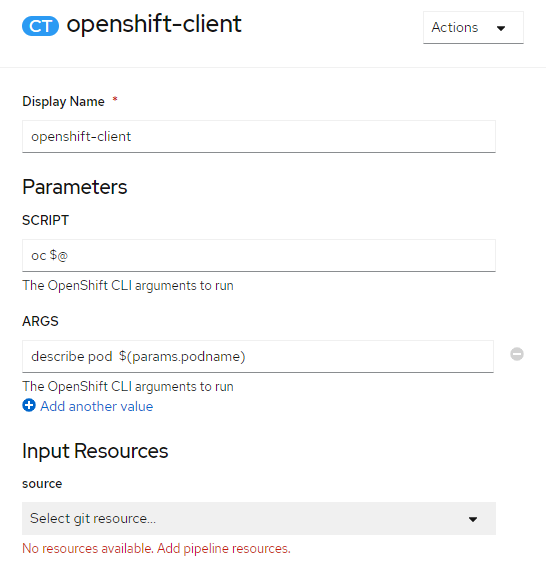
Task: Click the Add another value link
Action: click(96, 406)
